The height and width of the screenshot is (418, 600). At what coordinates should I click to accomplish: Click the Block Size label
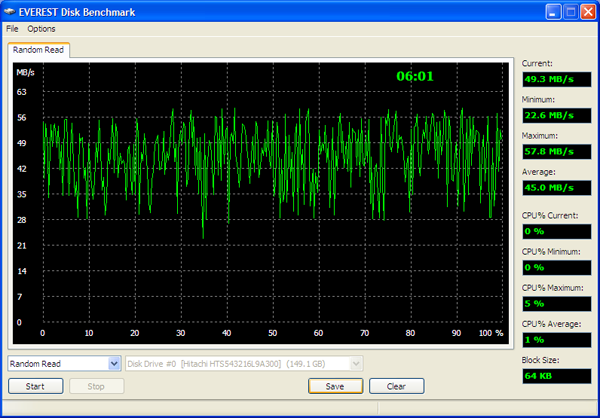pos(540,360)
